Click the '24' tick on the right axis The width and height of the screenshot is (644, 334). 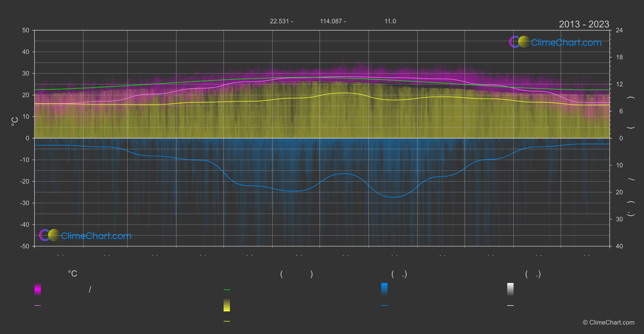coord(619,30)
